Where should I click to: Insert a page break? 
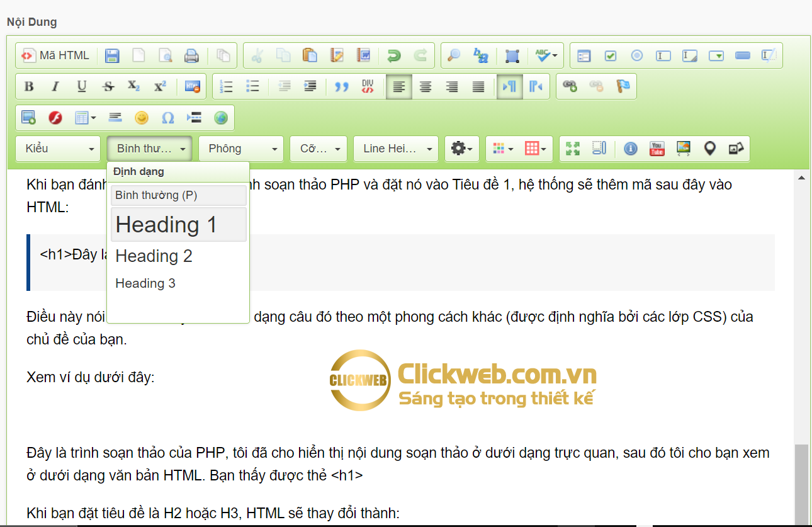click(194, 118)
